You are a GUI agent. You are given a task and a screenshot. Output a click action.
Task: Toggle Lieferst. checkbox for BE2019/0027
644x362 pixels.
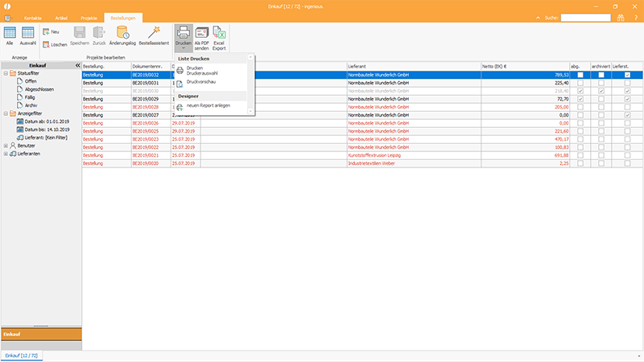coord(627,115)
